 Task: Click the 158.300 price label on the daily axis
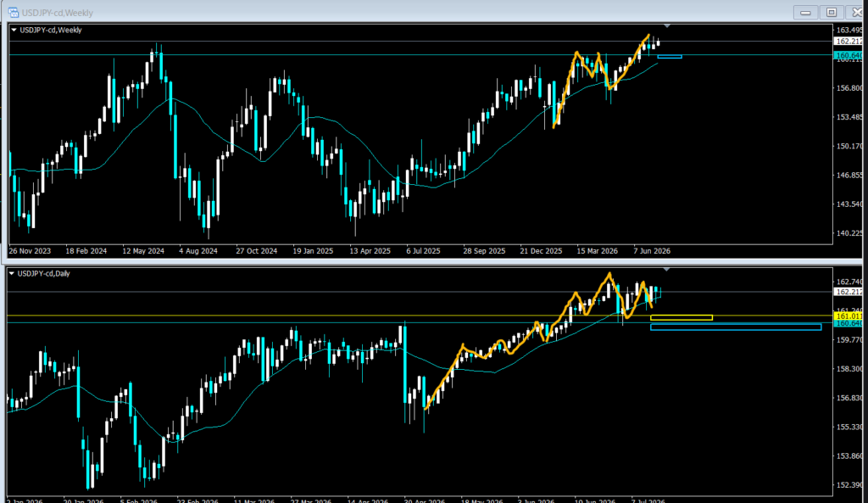coord(849,369)
